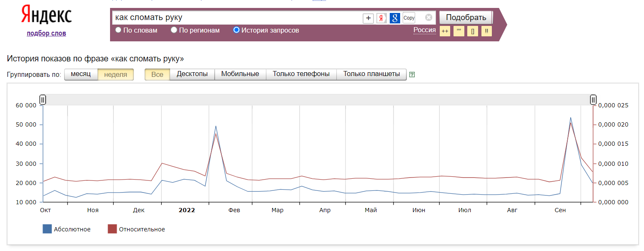Image resolution: width=644 pixels, height=251 pixels.
Task: Click the grey range selector bar
Action: pyautogui.click(x=318, y=99)
